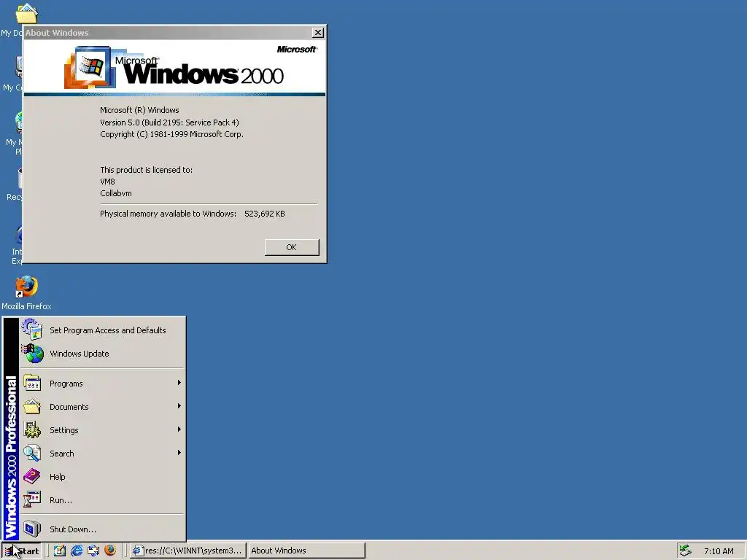
Task: Click the 'Collabvm' licensee text
Action: pos(116,193)
